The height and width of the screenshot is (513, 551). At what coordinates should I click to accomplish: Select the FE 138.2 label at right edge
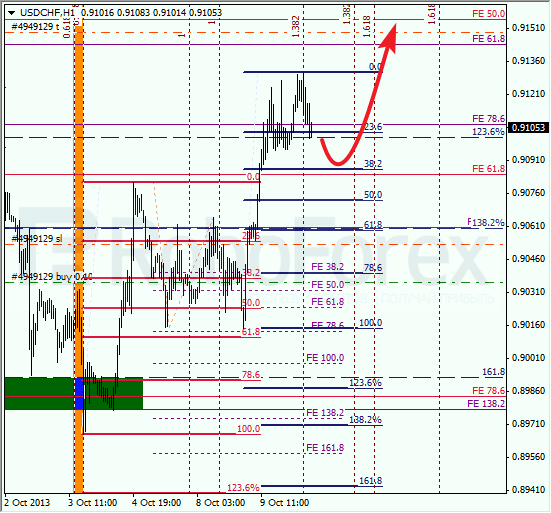[486, 404]
